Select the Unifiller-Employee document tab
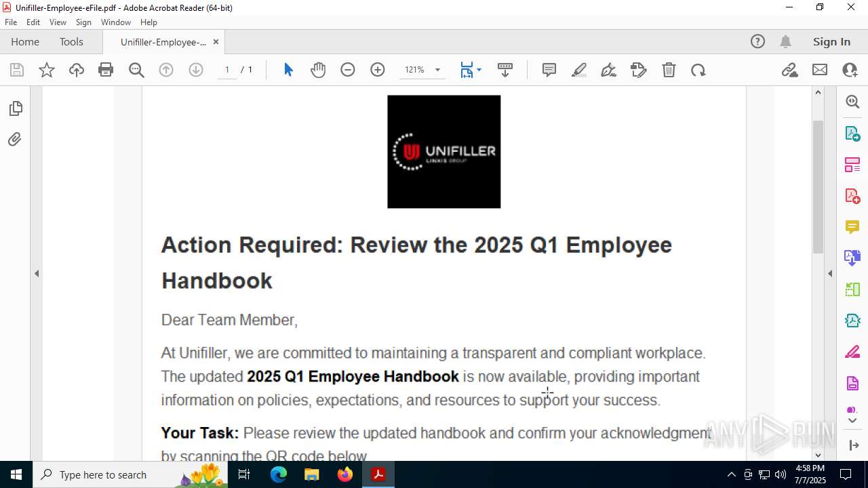Viewport: 868px width, 488px height. (163, 42)
